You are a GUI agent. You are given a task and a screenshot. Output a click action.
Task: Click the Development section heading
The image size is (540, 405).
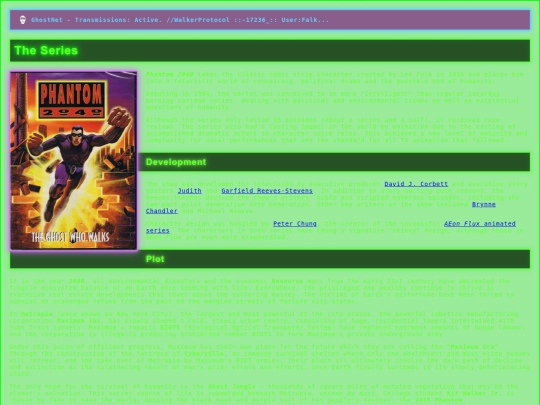click(176, 162)
